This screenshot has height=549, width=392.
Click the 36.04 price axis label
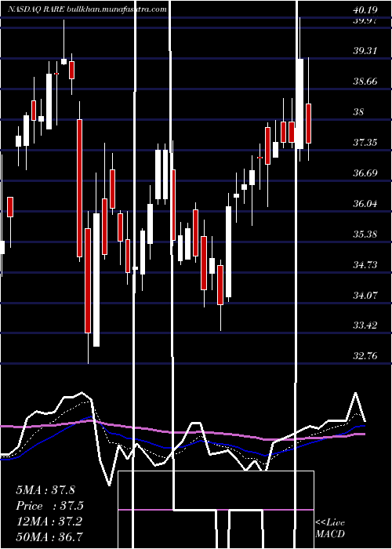(x=365, y=203)
